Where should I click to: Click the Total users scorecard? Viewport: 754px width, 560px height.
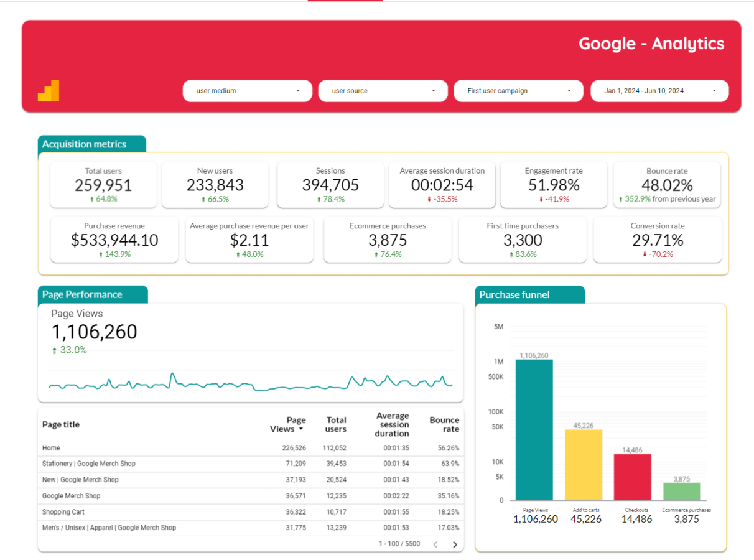click(x=103, y=185)
